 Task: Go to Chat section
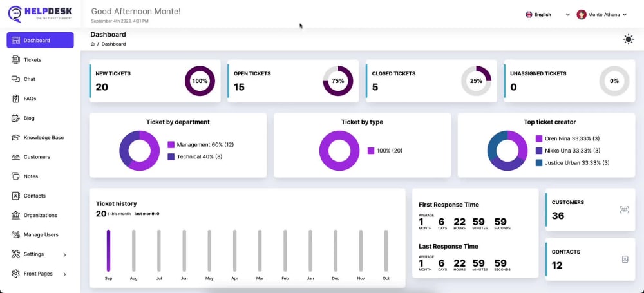click(x=40, y=79)
